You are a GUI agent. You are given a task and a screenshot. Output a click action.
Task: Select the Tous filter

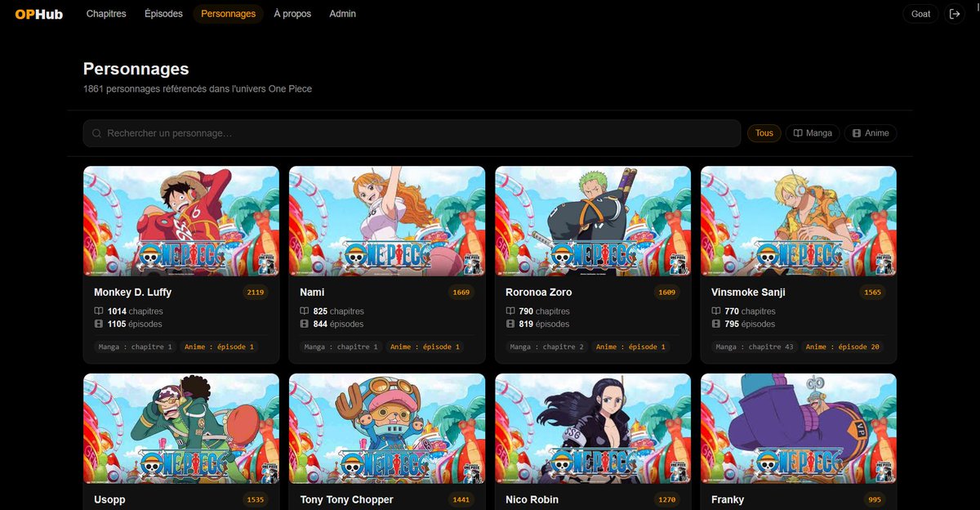pos(764,133)
